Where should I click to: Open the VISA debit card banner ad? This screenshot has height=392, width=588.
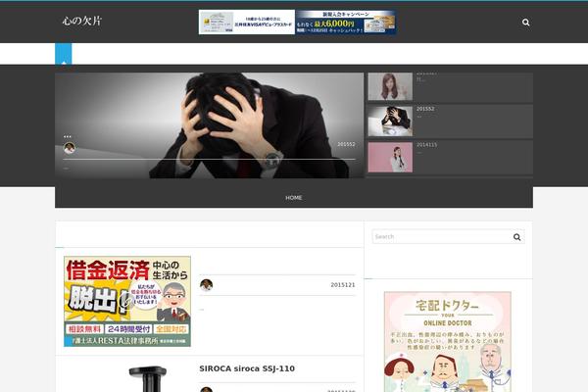click(247, 23)
